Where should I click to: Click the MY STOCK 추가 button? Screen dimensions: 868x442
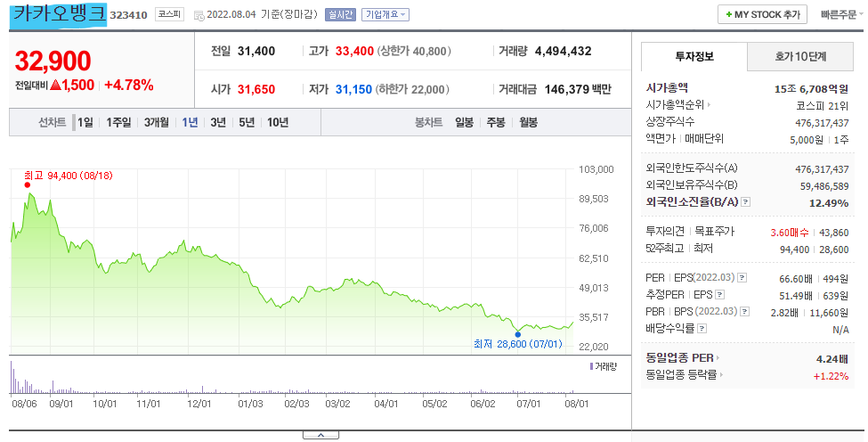pyautogui.click(x=762, y=14)
